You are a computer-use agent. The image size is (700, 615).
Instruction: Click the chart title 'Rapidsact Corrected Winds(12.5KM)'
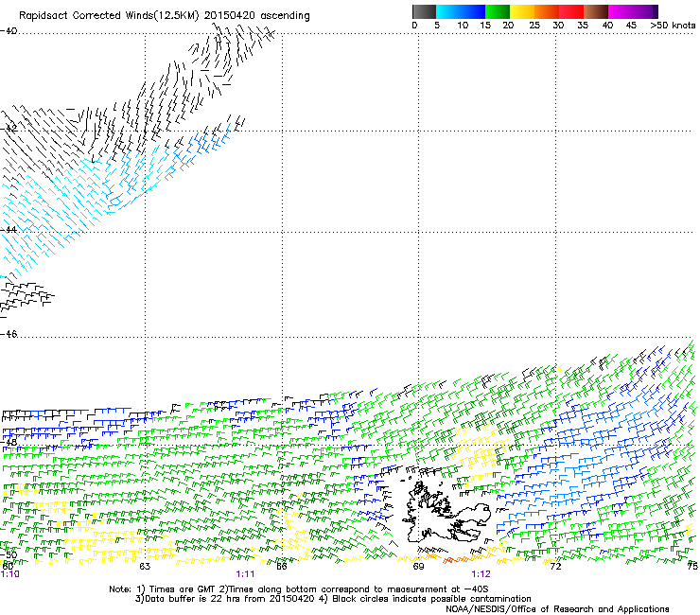coord(109,16)
